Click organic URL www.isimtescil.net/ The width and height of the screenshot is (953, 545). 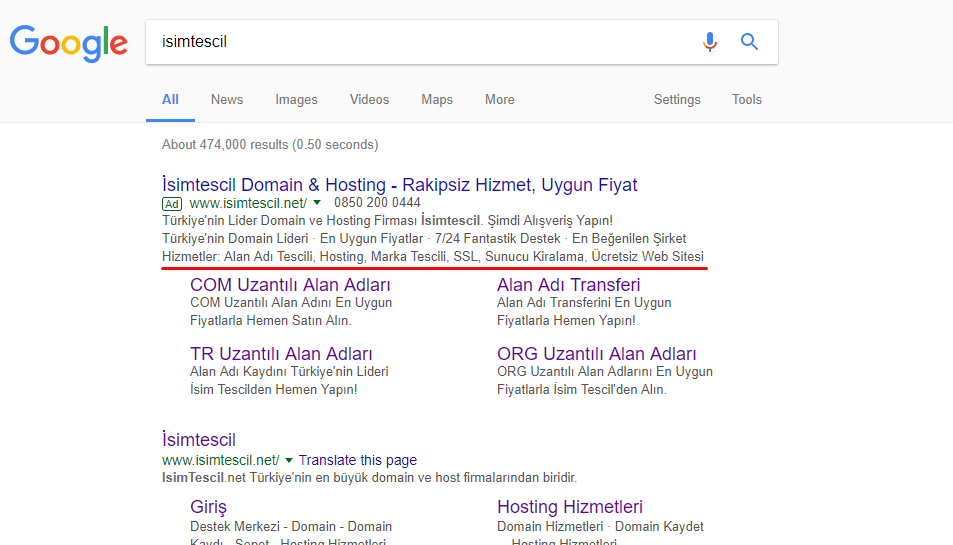pos(221,461)
